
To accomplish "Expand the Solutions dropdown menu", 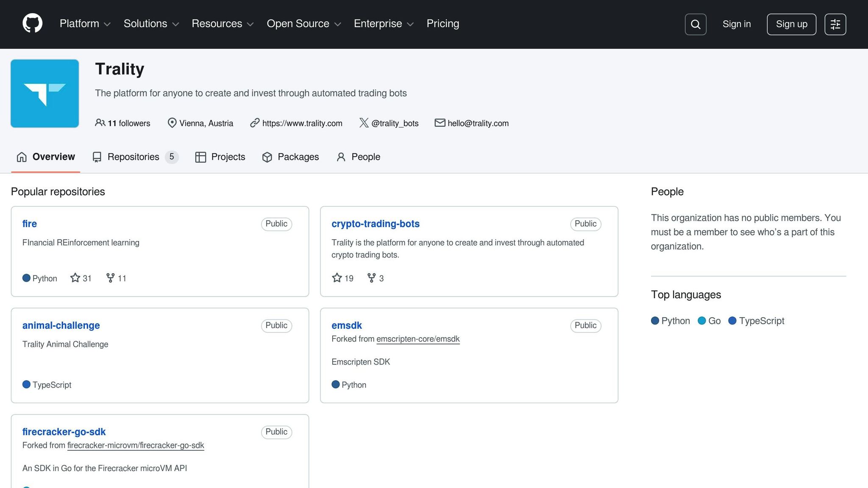I will [151, 24].
